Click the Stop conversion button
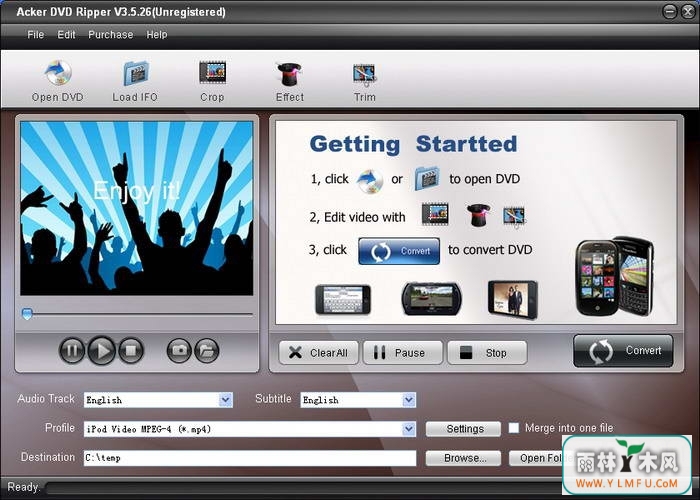 [x=487, y=353]
